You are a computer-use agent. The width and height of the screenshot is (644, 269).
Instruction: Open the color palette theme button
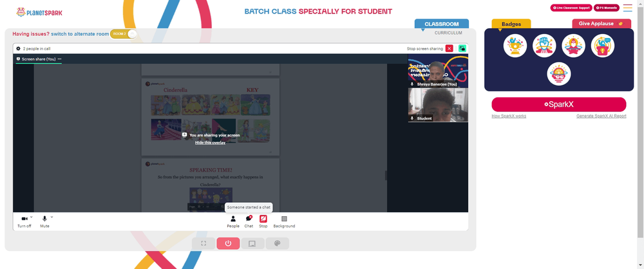[x=277, y=243]
